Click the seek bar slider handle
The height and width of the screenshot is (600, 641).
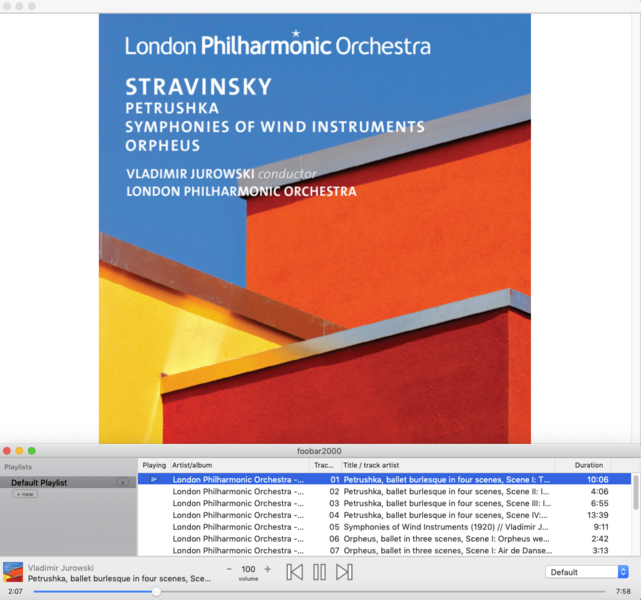click(156, 591)
